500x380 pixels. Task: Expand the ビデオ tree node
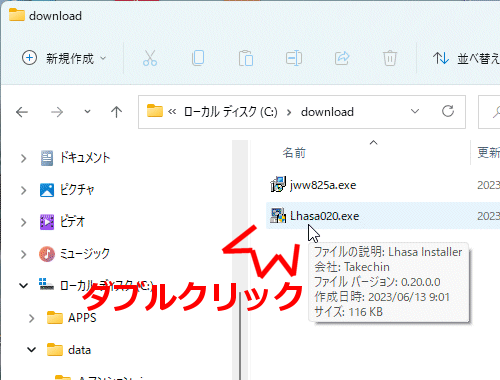point(23,222)
